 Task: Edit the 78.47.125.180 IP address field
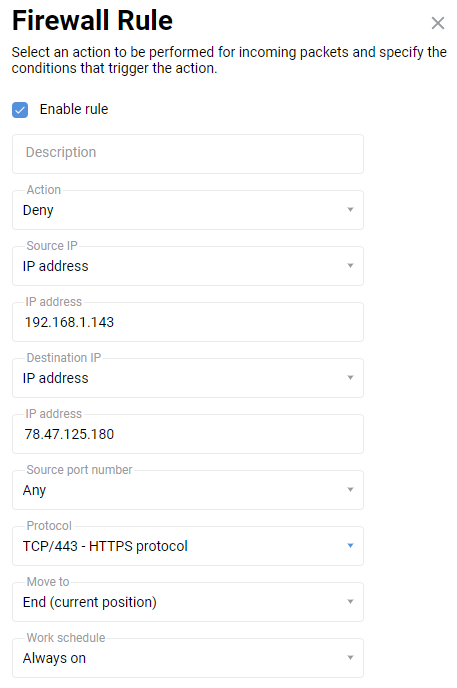(x=188, y=434)
